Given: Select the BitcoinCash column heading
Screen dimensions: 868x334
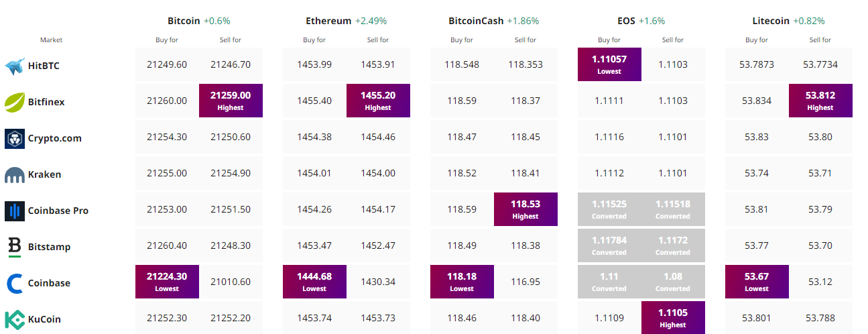Looking at the screenshot, I should click(476, 21).
